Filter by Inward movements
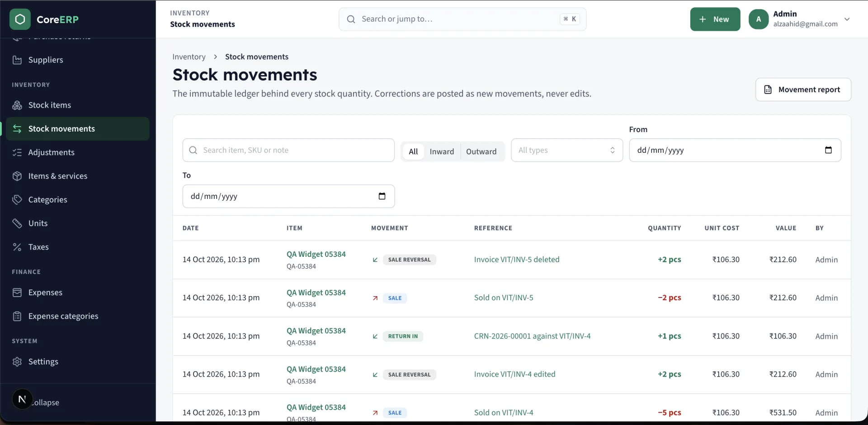Screen dimensions: 868x425 [x=442, y=151]
